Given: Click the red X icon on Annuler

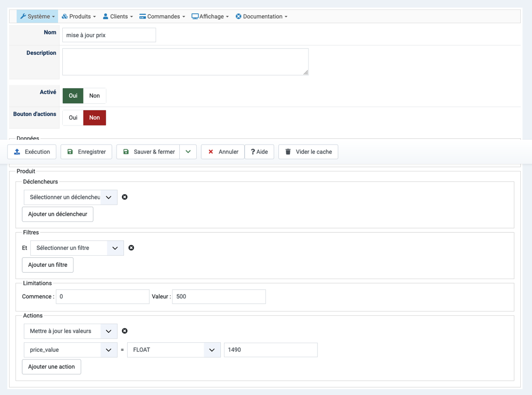Looking at the screenshot, I should click(x=211, y=152).
